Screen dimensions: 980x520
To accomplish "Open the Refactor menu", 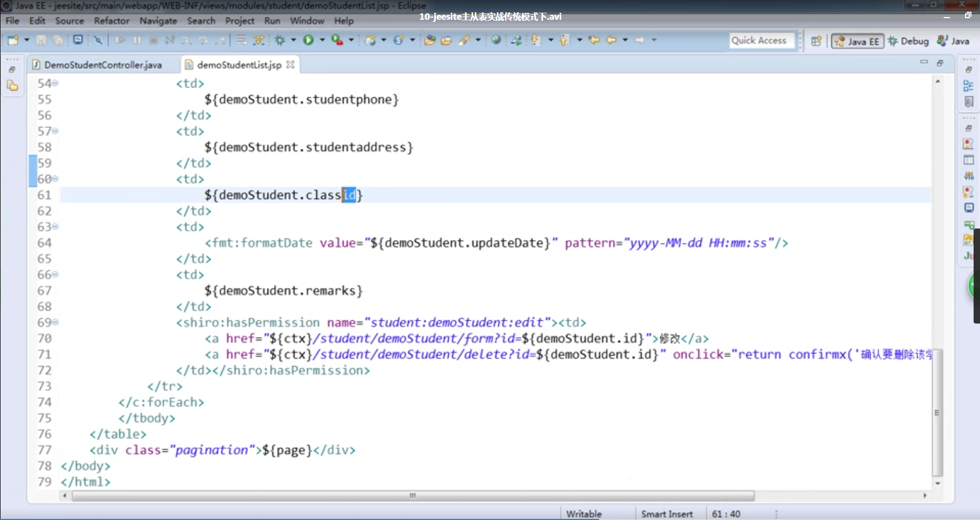I will click(x=112, y=21).
